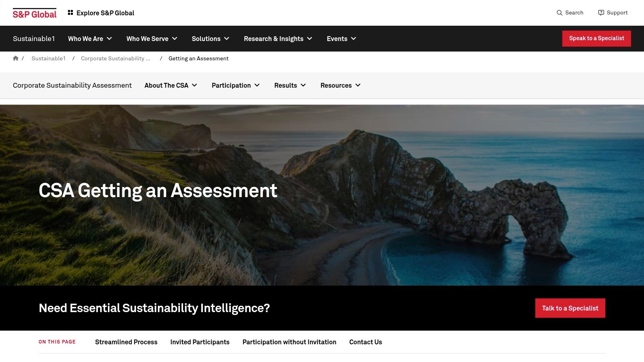
Task: Expand the Resources chevron
Action: [358, 85]
